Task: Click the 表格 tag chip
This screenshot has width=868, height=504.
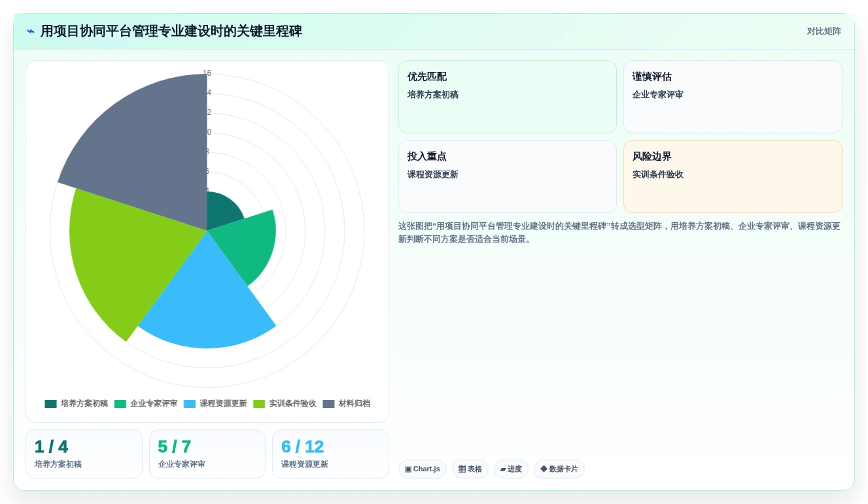Action: click(x=470, y=469)
